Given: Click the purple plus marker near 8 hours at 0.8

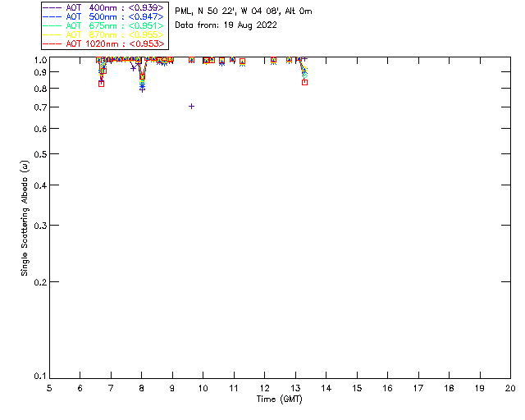Looking at the screenshot, I should coord(142,89).
